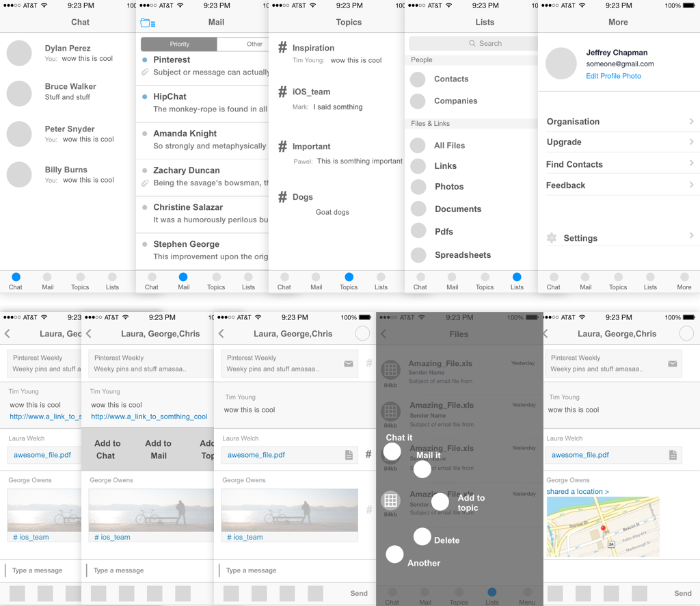Screen dimensions: 700x606
Task: Expand the Organisation row chevron
Action: tap(691, 121)
